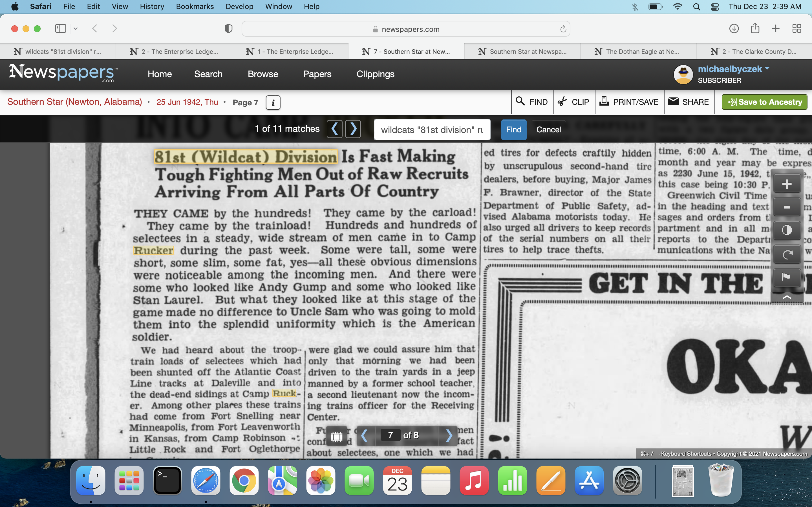This screenshot has width=812, height=507.
Task: Show the page info icon
Action: (273, 103)
